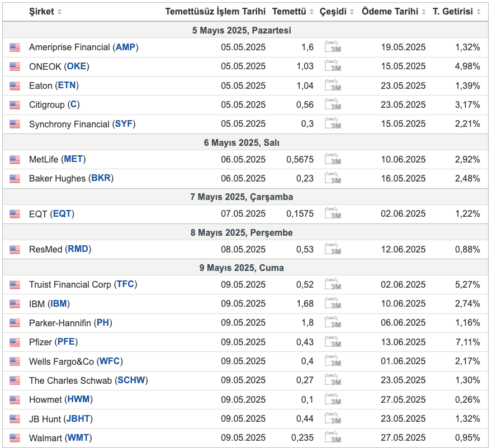Click the 3M calendar icon in Walmart row
Viewport: 492px width, 448px height.
[x=333, y=437]
